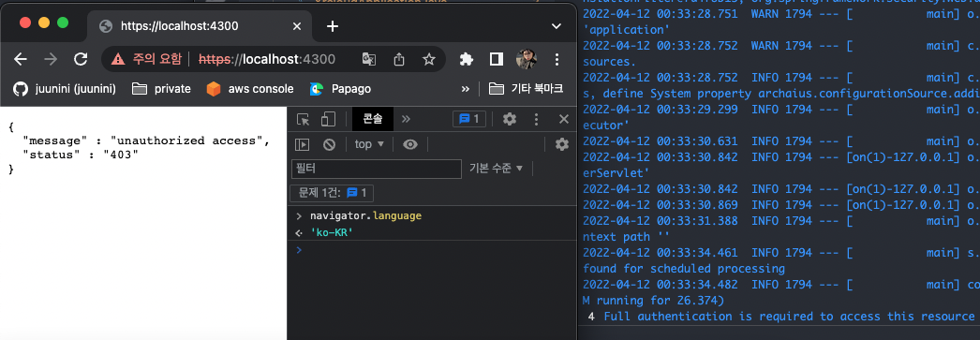Toggle the console sidebar icon
980x340 pixels.
(303, 144)
